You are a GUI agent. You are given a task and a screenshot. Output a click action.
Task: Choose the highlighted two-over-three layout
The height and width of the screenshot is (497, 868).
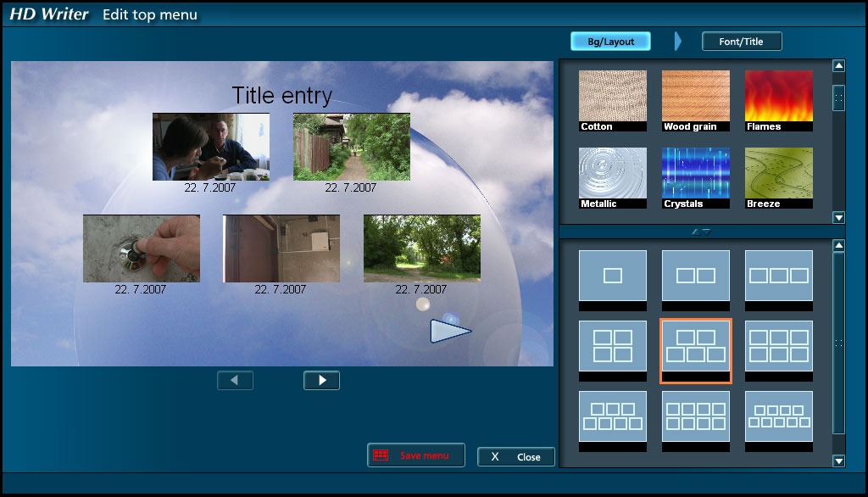[x=695, y=351]
